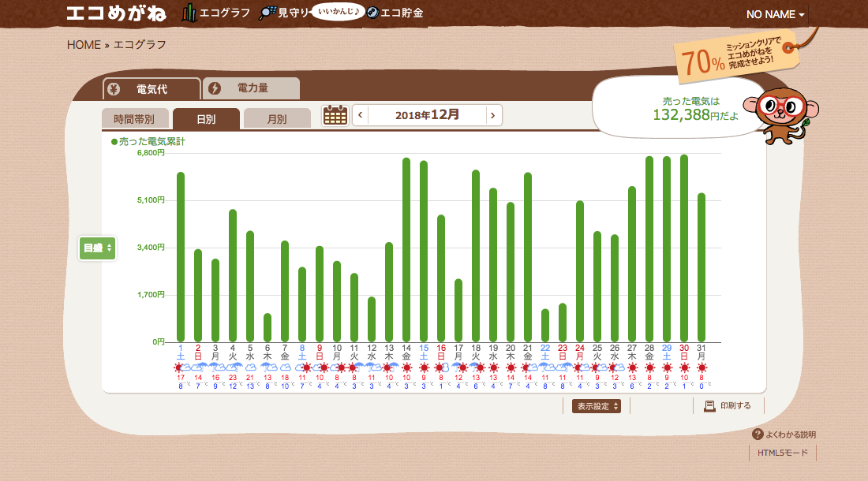Click the 24 月 date label

[580, 352]
